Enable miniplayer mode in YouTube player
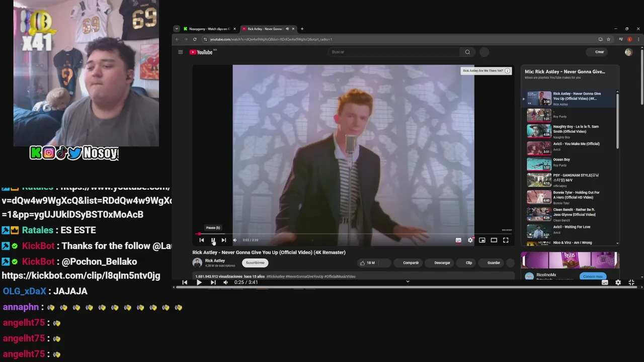Screen dimensions: 644x362 pos(482,240)
